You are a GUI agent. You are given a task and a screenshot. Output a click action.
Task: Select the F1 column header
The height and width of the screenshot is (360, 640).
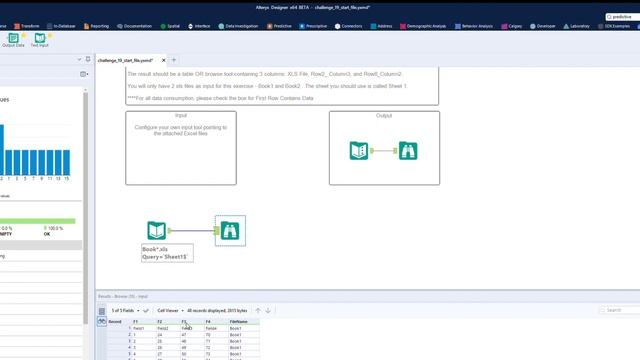[144, 322]
